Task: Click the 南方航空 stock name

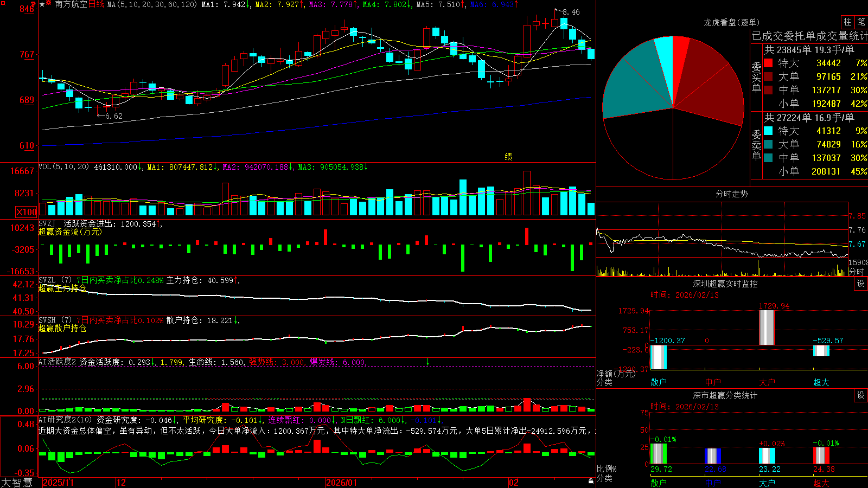Action: point(71,4)
